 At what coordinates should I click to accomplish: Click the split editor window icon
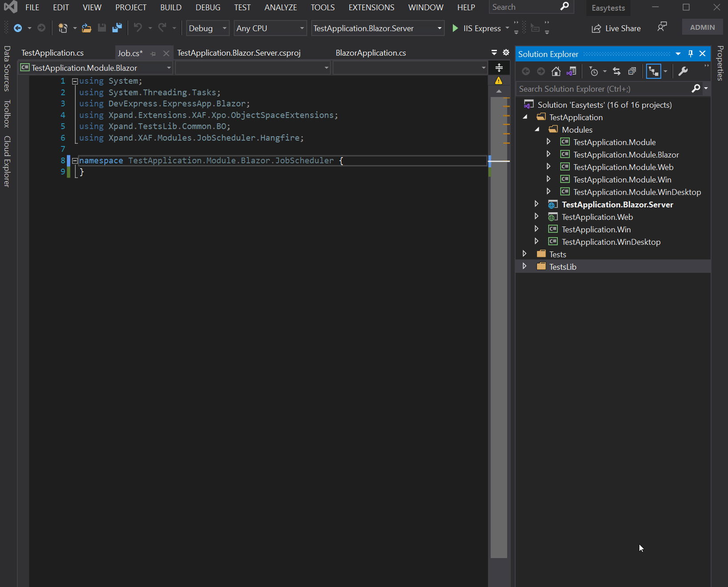499,68
